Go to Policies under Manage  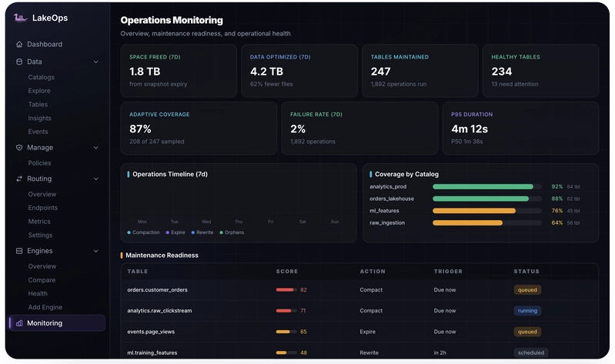[x=39, y=163]
